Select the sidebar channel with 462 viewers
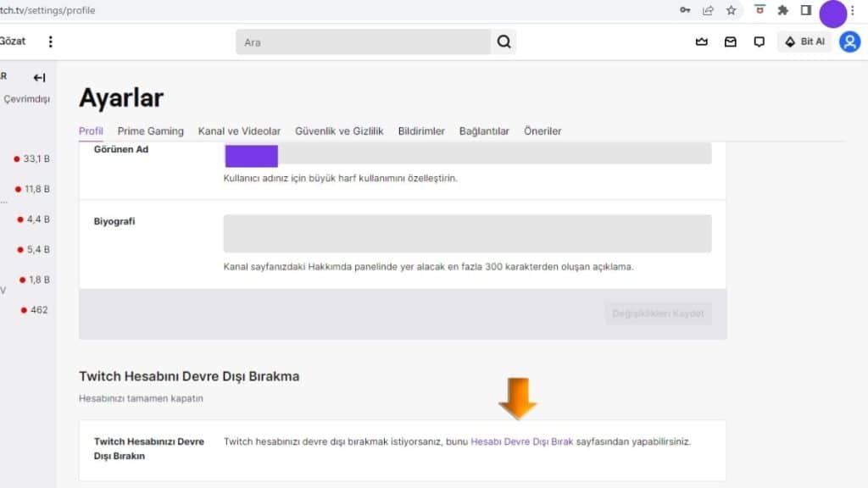 [34, 310]
